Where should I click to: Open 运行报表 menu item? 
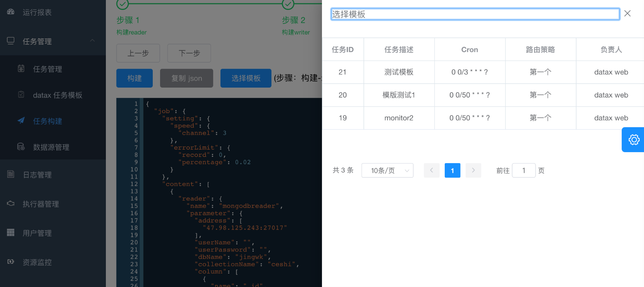coord(37,12)
